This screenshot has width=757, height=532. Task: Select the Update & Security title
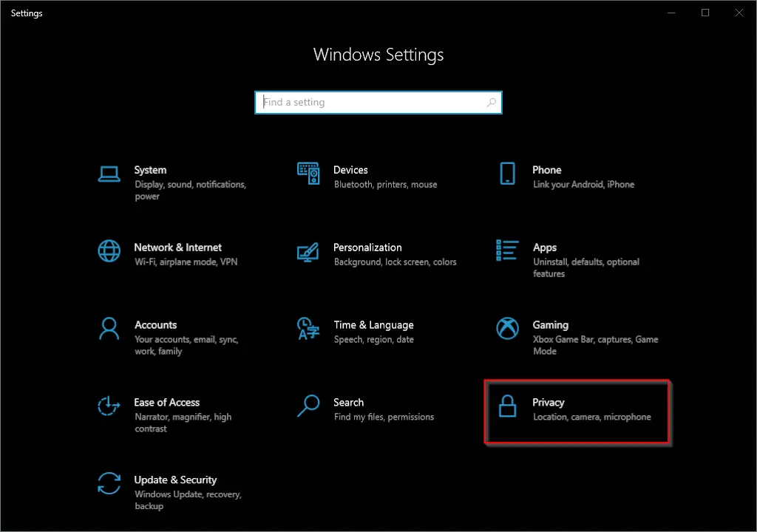(x=175, y=480)
